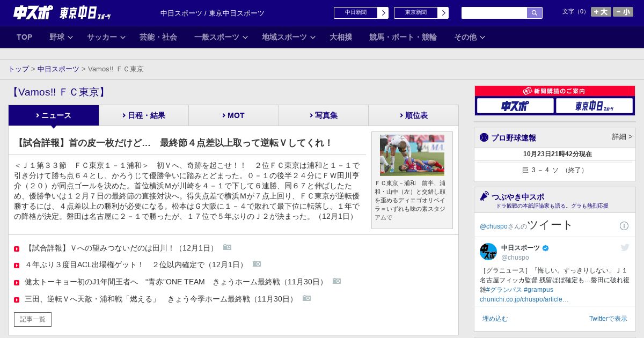Click トップ breadcrumb link

18,69
